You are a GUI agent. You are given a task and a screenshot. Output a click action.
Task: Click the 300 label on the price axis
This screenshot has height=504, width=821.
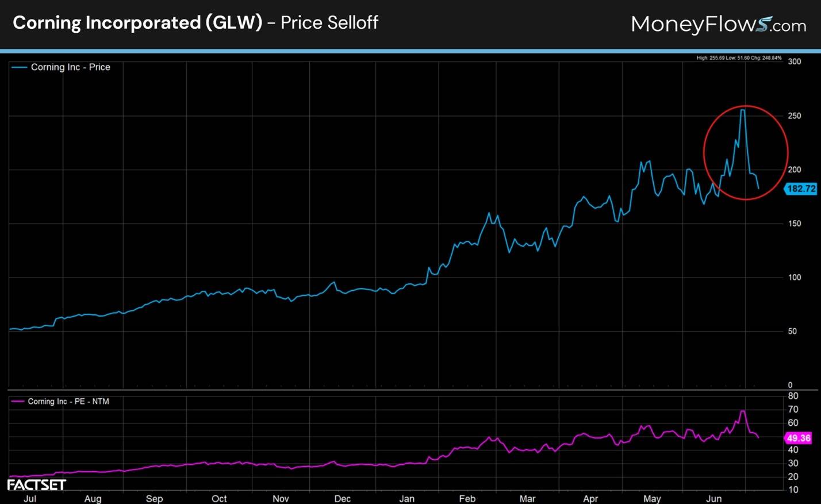795,61
